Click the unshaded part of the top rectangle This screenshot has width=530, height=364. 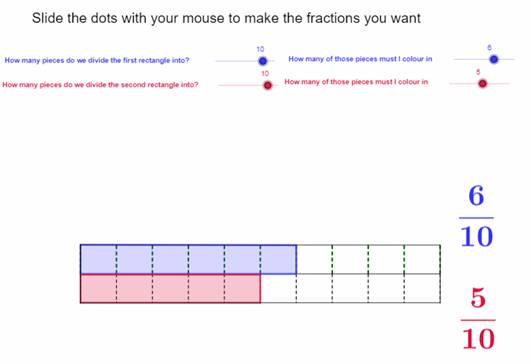point(368,259)
